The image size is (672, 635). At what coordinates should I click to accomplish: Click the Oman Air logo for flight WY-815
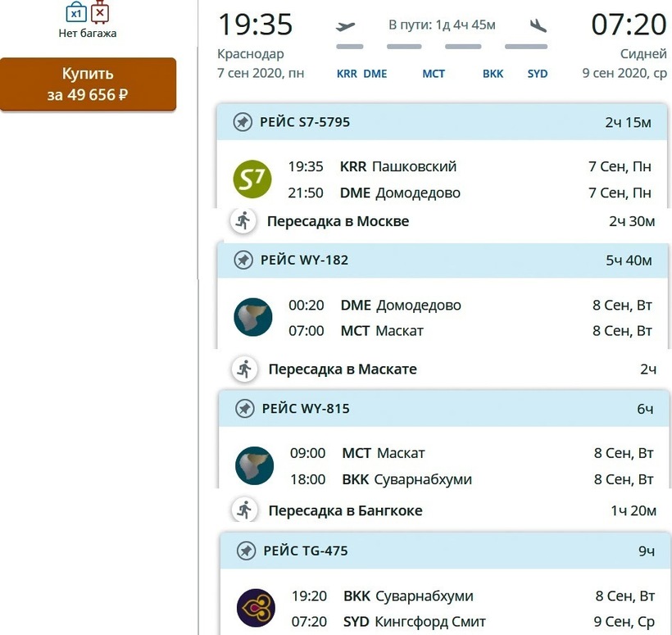click(254, 465)
